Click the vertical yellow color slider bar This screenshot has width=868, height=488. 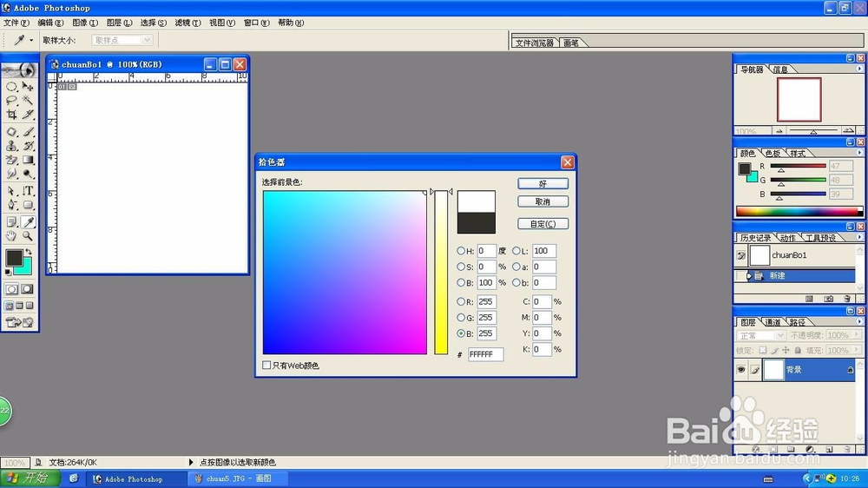coord(441,273)
